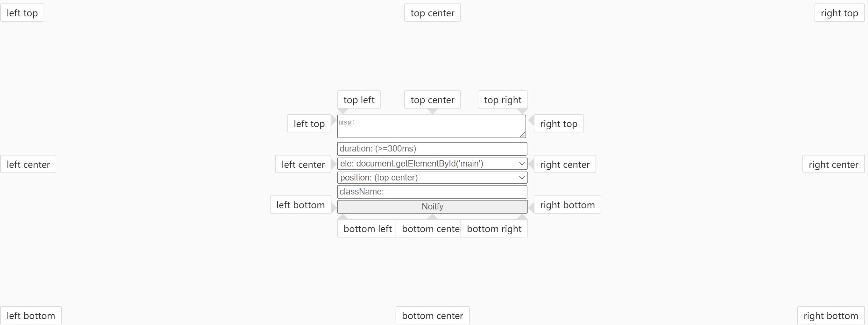
Task: Click "top center" bubble above msg box
Action: point(432,100)
